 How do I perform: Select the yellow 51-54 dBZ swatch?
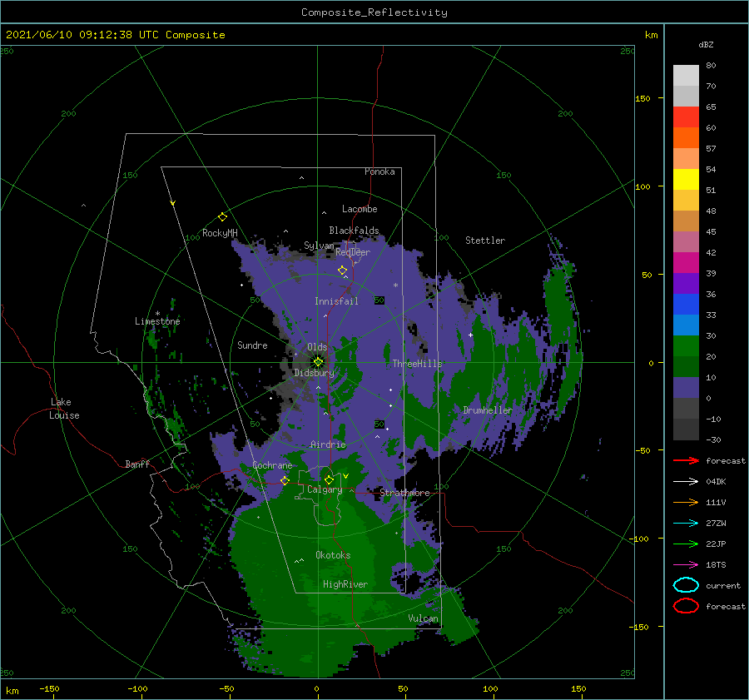click(x=686, y=179)
